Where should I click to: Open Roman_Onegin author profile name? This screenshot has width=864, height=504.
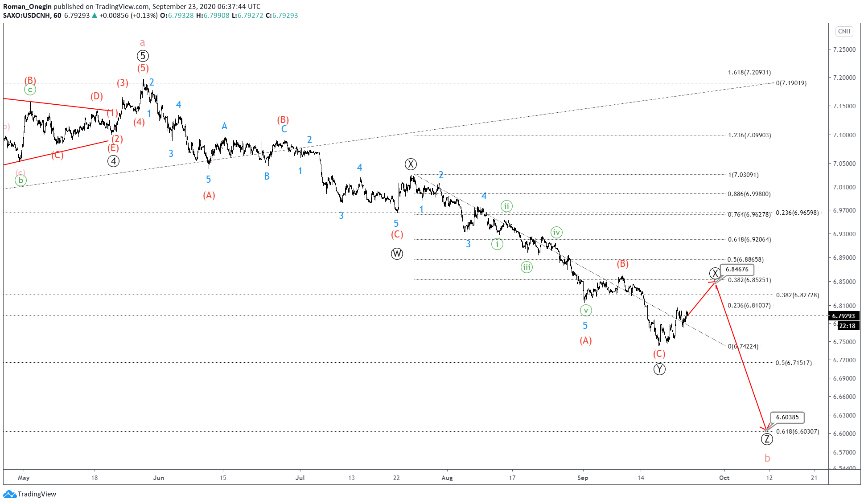(x=27, y=6)
